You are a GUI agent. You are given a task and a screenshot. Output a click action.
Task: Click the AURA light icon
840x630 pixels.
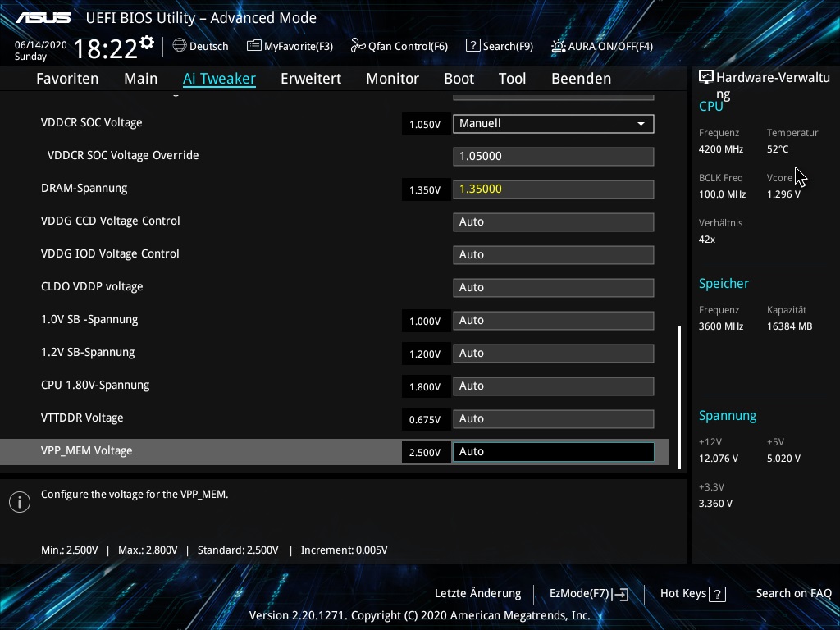tap(558, 46)
